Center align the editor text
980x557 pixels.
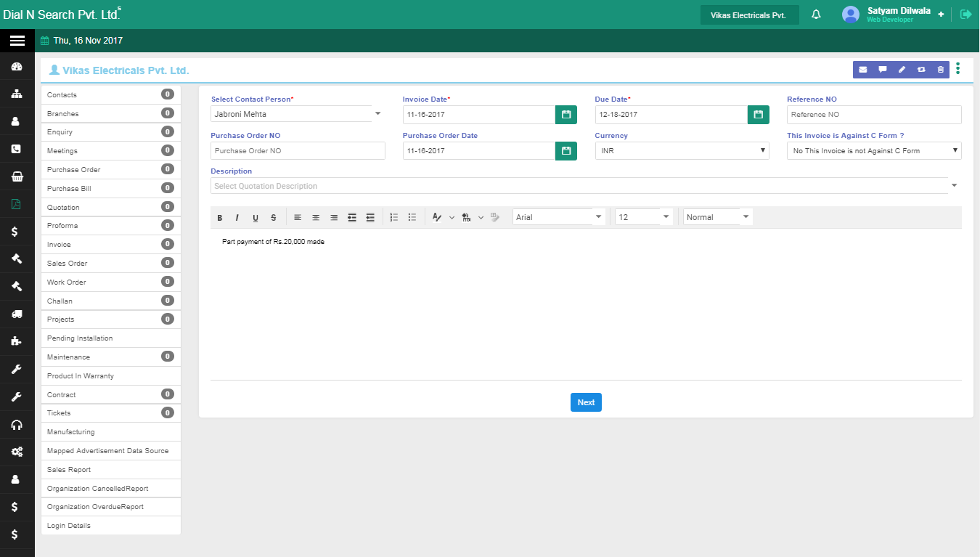coord(316,217)
